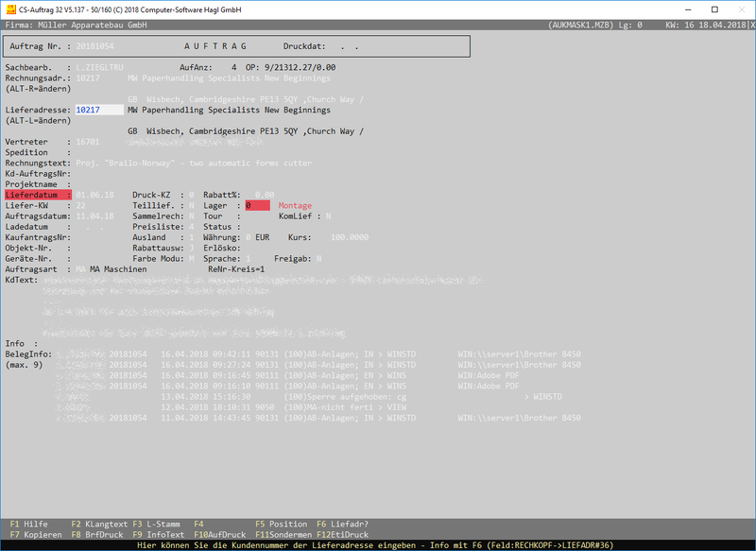The width and height of the screenshot is (756, 551).
Task: Click the Währung EUR currency field
Action: coord(262,237)
